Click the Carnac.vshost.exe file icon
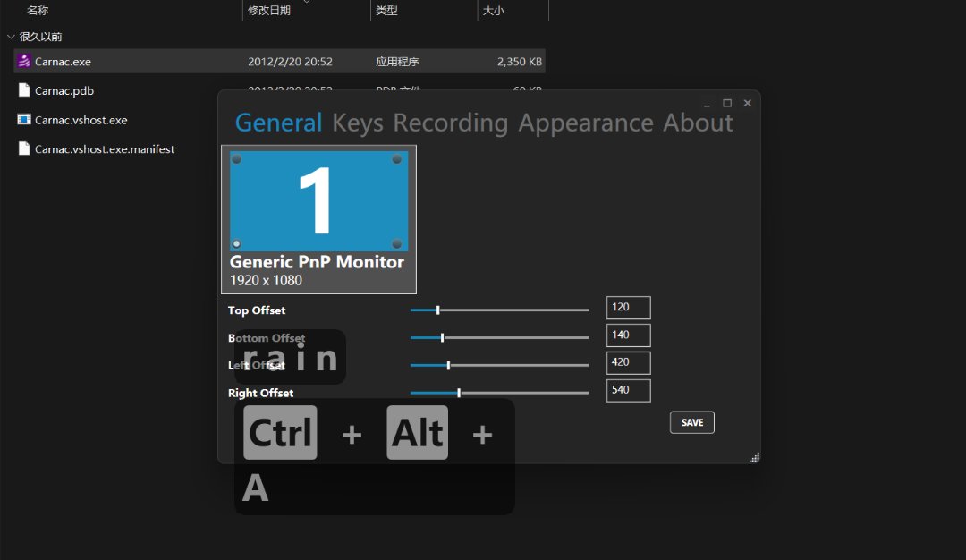Viewport: 966px width, 560px height. [24, 120]
